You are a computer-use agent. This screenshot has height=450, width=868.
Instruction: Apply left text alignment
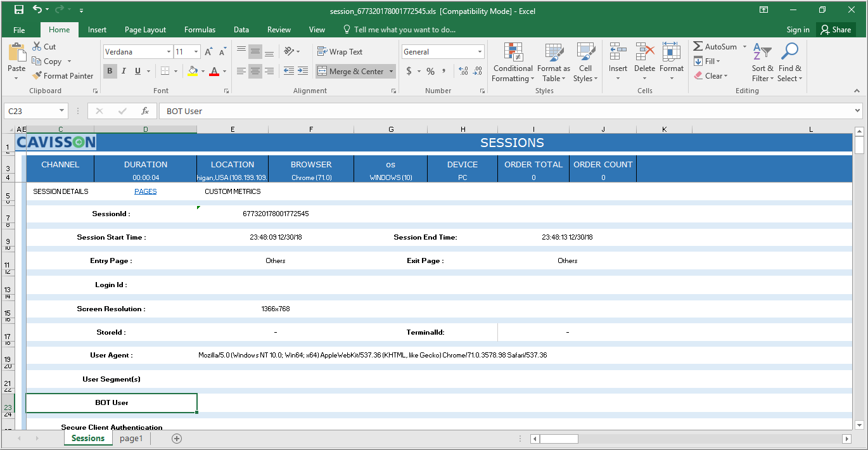coord(241,72)
